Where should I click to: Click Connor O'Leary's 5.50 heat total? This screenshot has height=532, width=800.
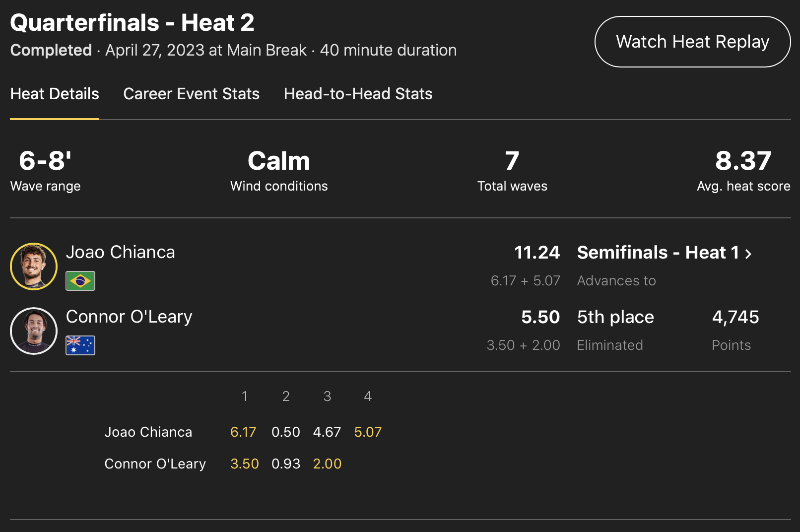(x=540, y=317)
